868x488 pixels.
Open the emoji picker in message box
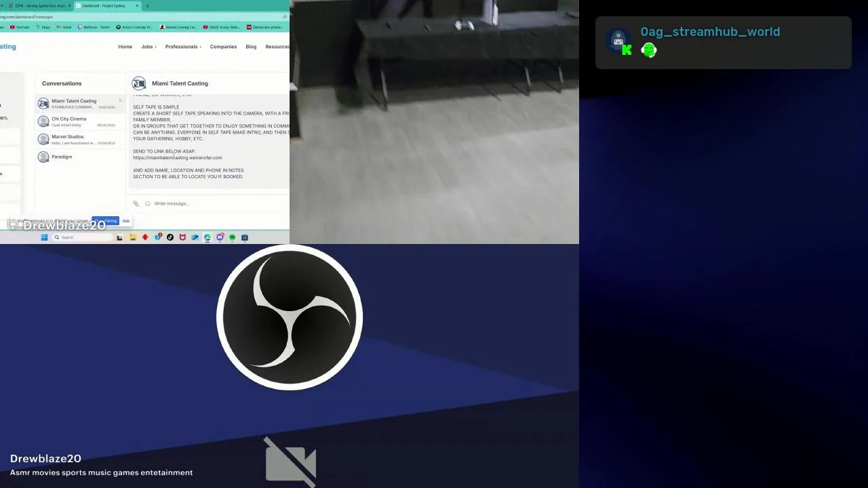tap(147, 203)
